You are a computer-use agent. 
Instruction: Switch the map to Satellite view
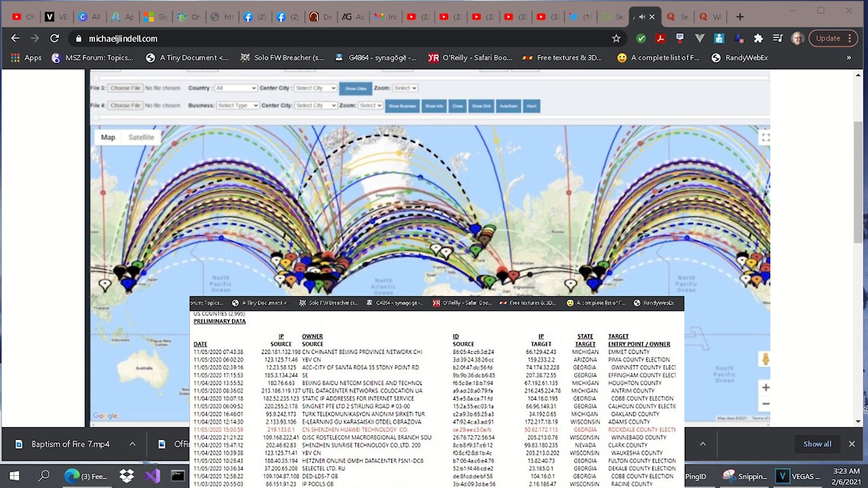(141, 137)
